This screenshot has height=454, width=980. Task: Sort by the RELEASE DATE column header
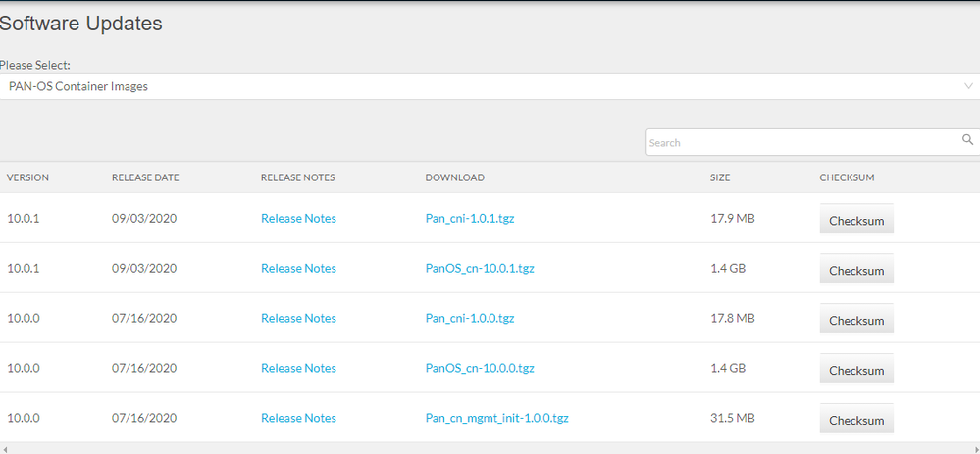pyautogui.click(x=145, y=177)
